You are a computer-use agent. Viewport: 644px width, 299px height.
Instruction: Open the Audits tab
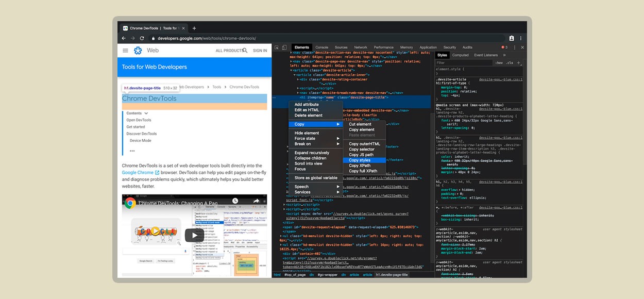pyautogui.click(x=467, y=47)
